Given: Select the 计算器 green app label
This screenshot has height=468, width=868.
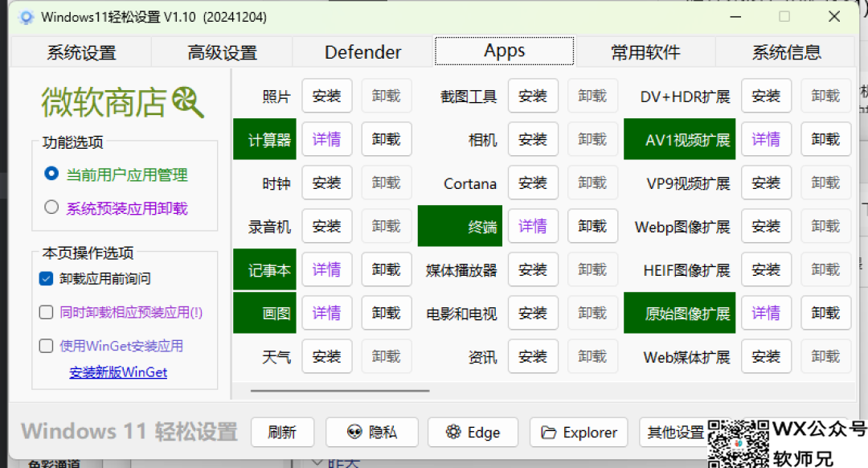Looking at the screenshot, I should click(x=264, y=139).
